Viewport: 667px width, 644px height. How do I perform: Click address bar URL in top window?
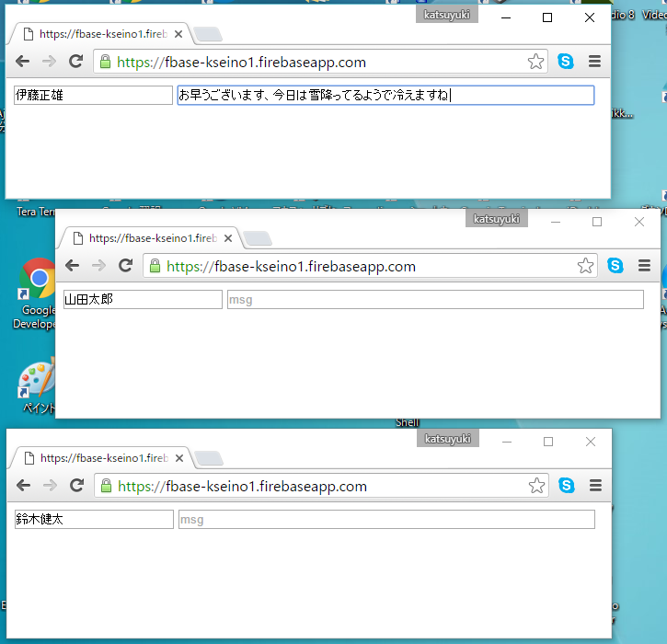(x=241, y=63)
